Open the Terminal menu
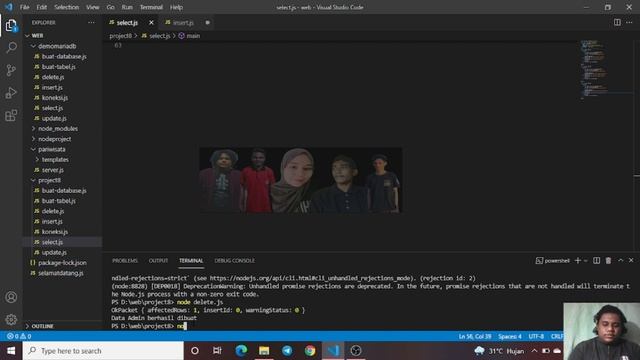Image resolution: width=640 pixels, height=360 pixels. [151, 7]
